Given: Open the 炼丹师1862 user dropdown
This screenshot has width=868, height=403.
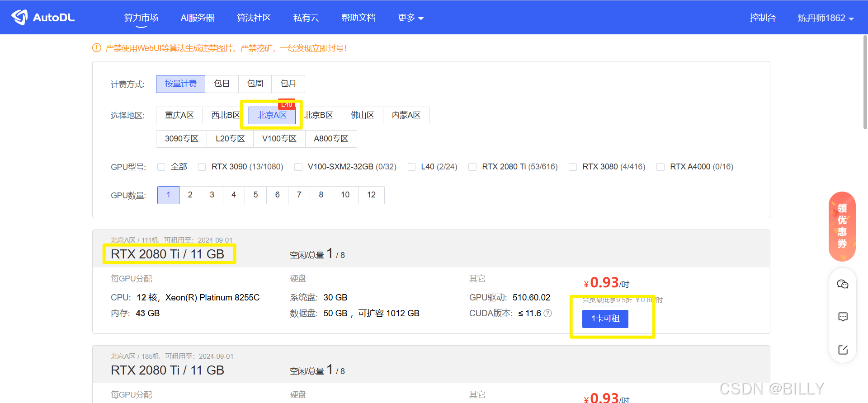Looking at the screenshot, I should tap(826, 18).
